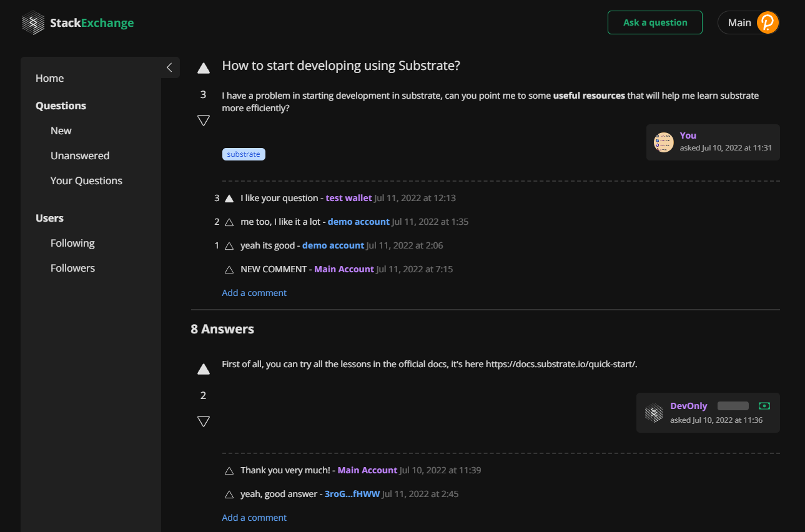Click the DevOnly author avatar
The height and width of the screenshot is (532, 805).
654,413
